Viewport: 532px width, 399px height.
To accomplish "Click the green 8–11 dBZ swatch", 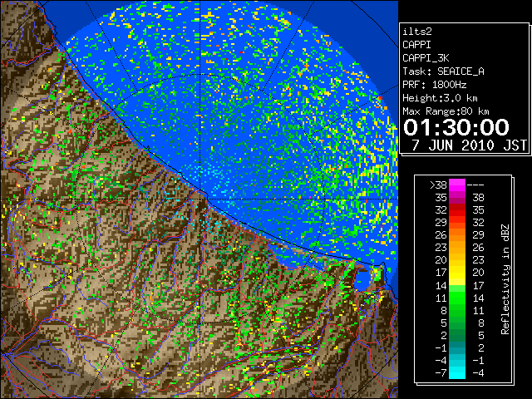I will tap(457, 310).
